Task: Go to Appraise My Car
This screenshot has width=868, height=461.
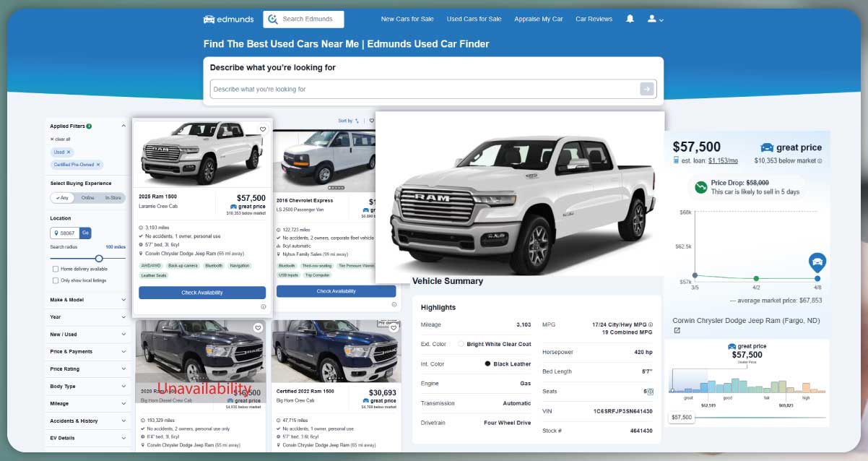Action: 539,20
